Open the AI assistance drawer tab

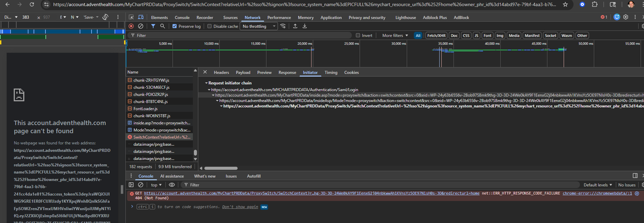point(172,176)
